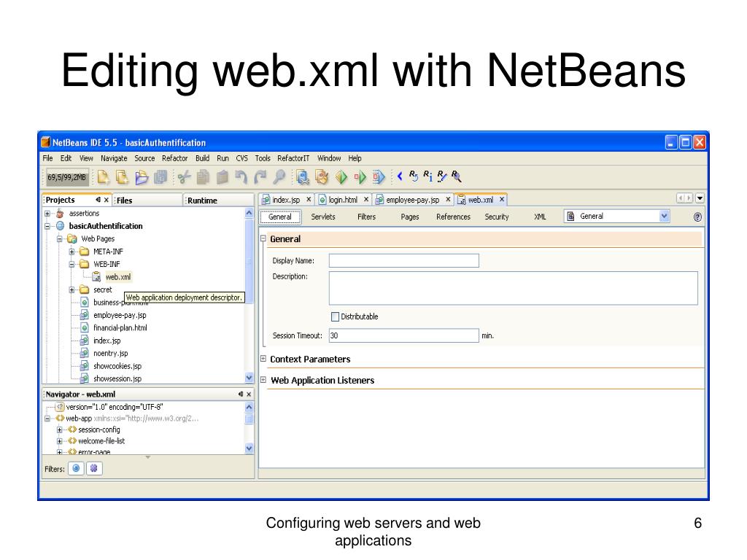Expand the META-INF folder
The image size is (747, 560).
71,252
